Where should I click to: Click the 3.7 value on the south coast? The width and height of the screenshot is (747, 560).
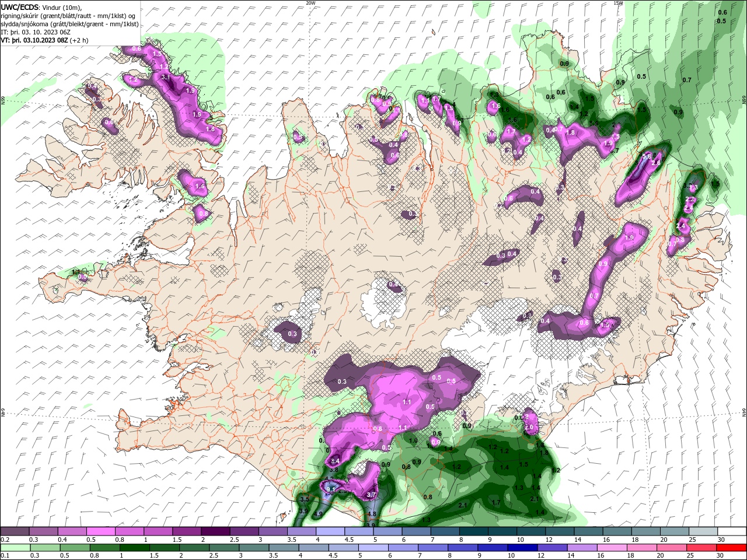click(371, 495)
